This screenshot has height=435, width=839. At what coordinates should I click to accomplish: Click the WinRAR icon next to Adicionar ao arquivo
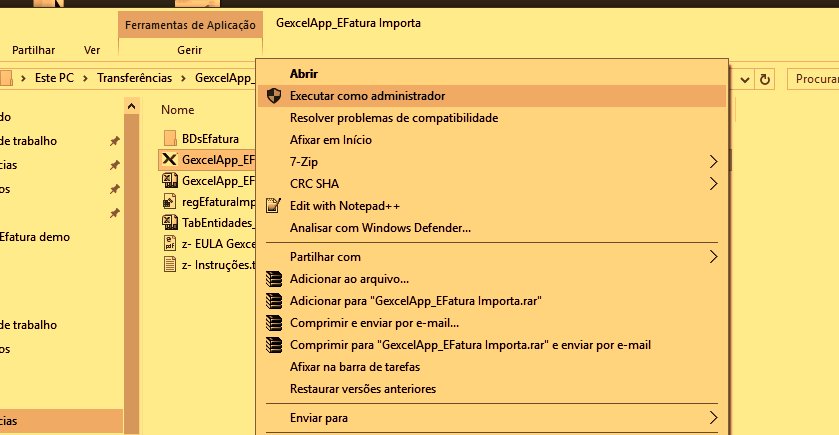tap(273, 279)
